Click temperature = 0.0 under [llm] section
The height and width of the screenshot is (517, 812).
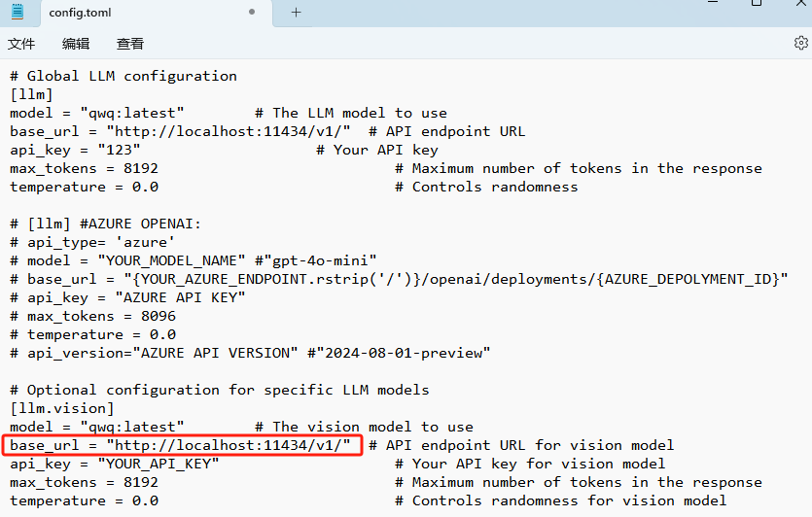(x=84, y=187)
